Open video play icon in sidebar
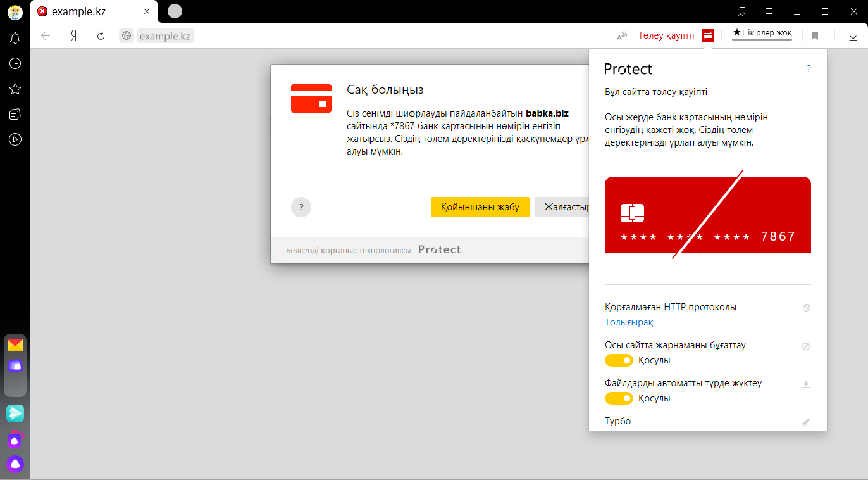The height and width of the screenshot is (480, 868). pyautogui.click(x=15, y=139)
